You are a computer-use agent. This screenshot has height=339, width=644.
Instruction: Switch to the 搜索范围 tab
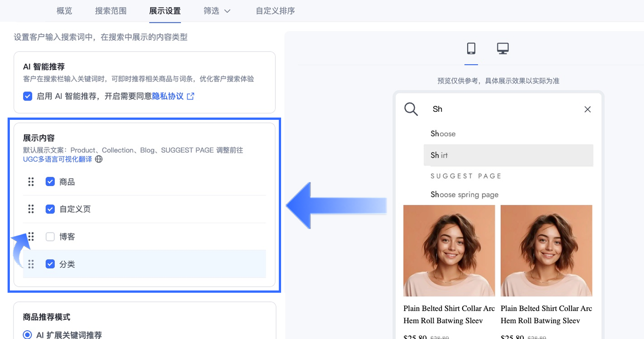(x=111, y=11)
